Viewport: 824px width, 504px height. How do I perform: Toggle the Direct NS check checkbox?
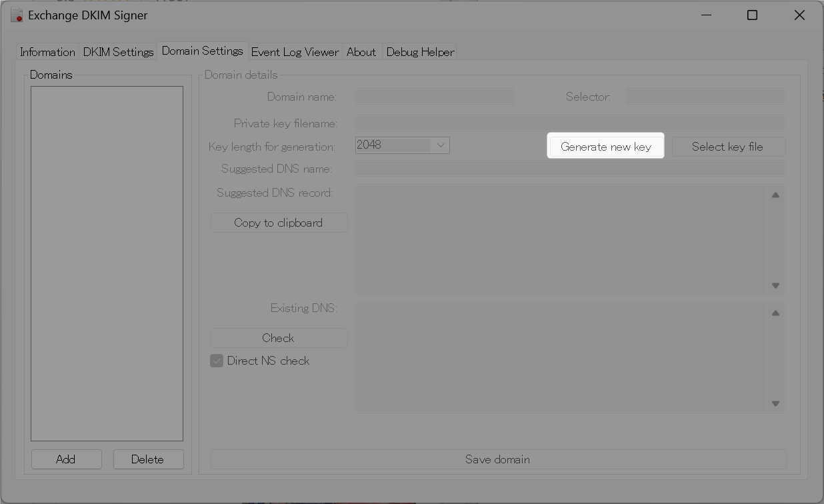217,361
